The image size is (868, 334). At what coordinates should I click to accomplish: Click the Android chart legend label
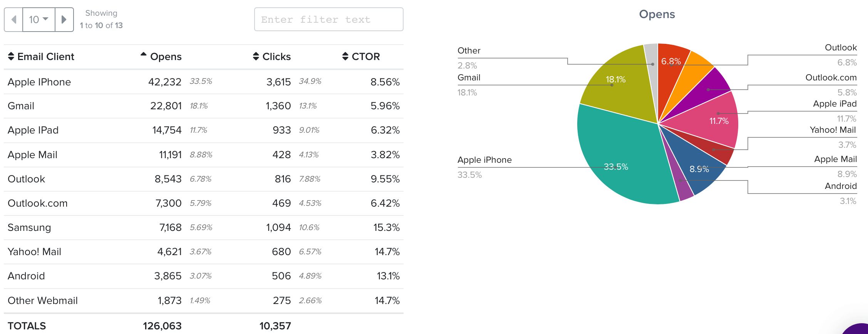coord(840,186)
